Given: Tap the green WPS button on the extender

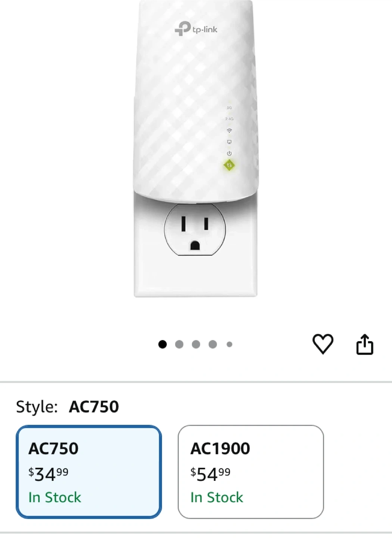Looking at the screenshot, I should click(x=229, y=165).
